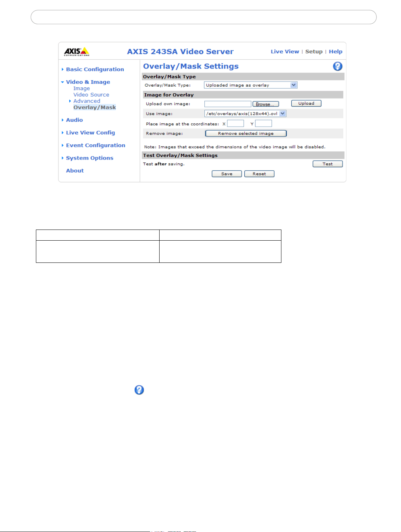The width and height of the screenshot is (401, 532).
Task: Click the 'AXIS 243SA Video Server' title
Action: (180, 51)
